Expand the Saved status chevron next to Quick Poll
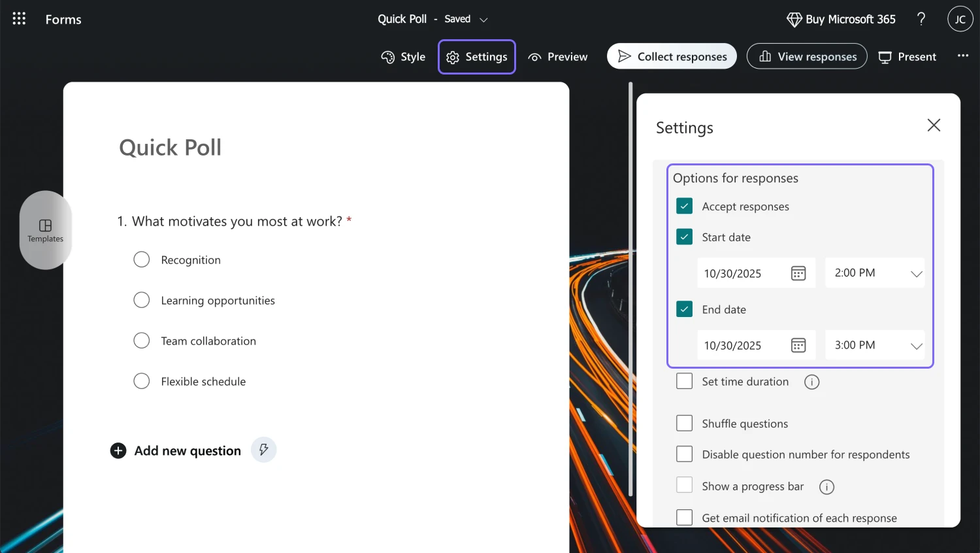The width and height of the screenshot is (980, 553). 483,20
